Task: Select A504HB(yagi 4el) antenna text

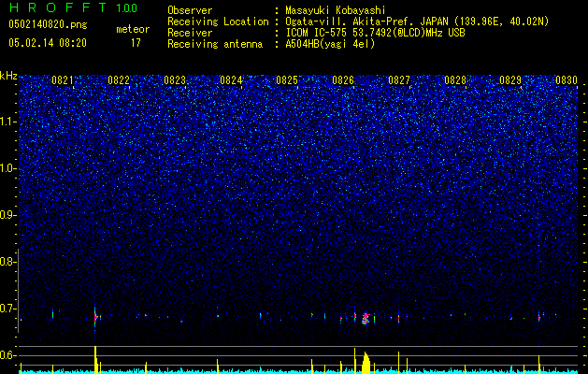Action: click(330, 44)
